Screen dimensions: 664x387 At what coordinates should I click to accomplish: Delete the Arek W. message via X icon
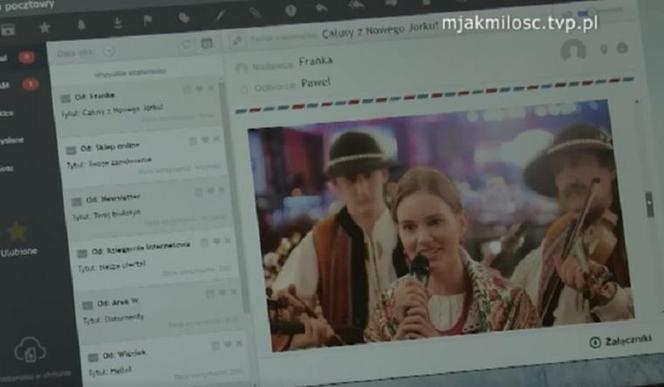[233, 292]
